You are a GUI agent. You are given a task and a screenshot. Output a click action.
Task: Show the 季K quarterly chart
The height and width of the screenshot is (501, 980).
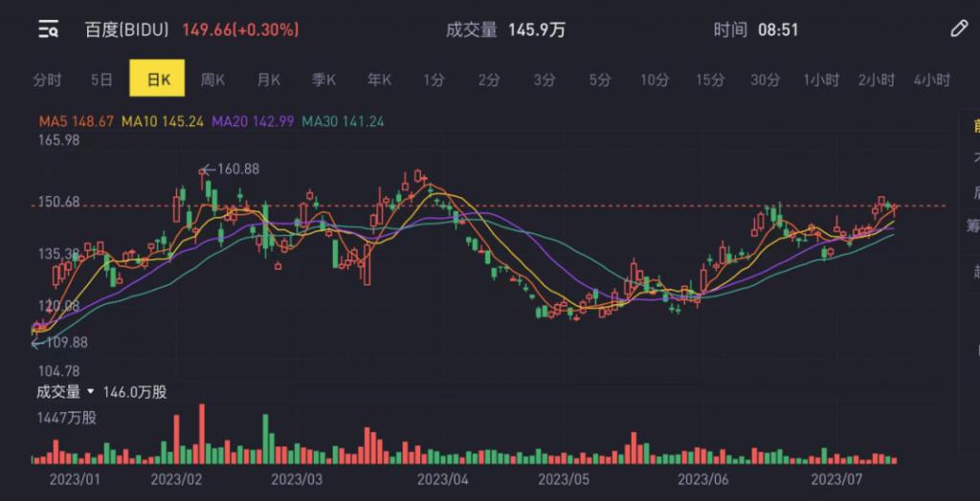click(323, 80)
